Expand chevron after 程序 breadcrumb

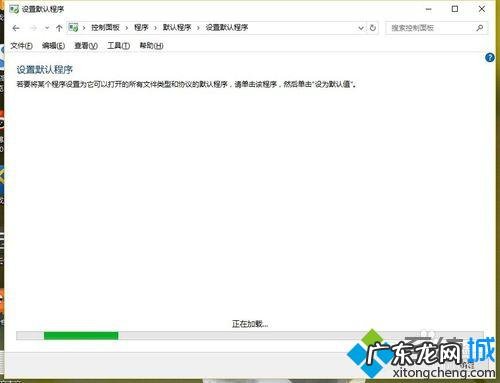pos(155,28)
